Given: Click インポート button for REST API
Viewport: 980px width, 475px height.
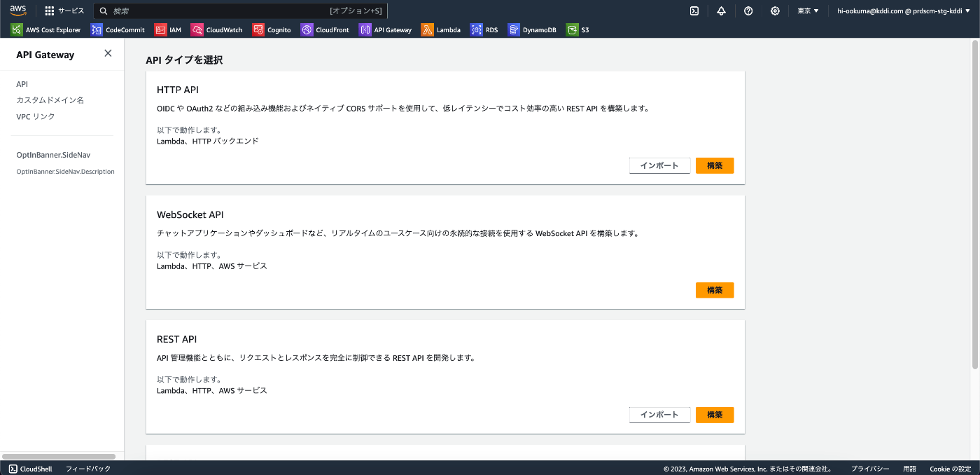Looking at the screenshot, I should pos(659,415).
